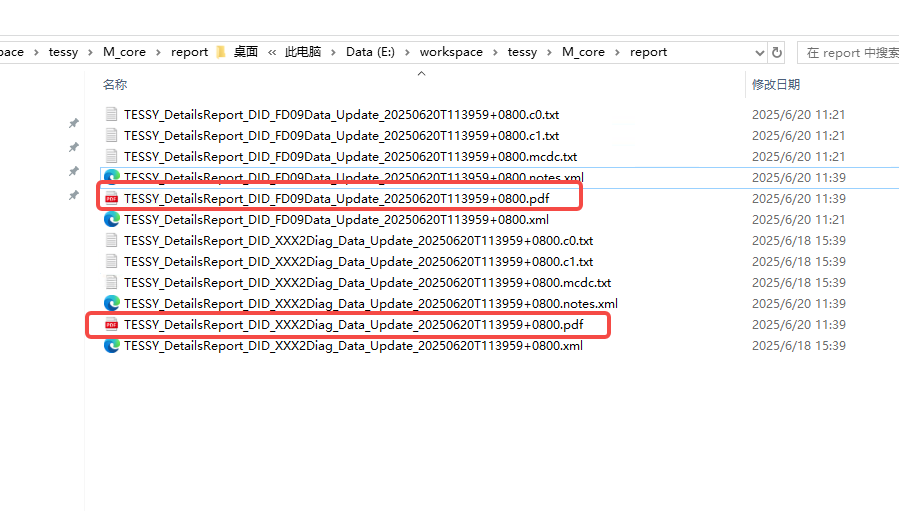Select file TESSY_DetailsReport_DID_FD09Data_Update mcdc.txt

tap(350, 157)
